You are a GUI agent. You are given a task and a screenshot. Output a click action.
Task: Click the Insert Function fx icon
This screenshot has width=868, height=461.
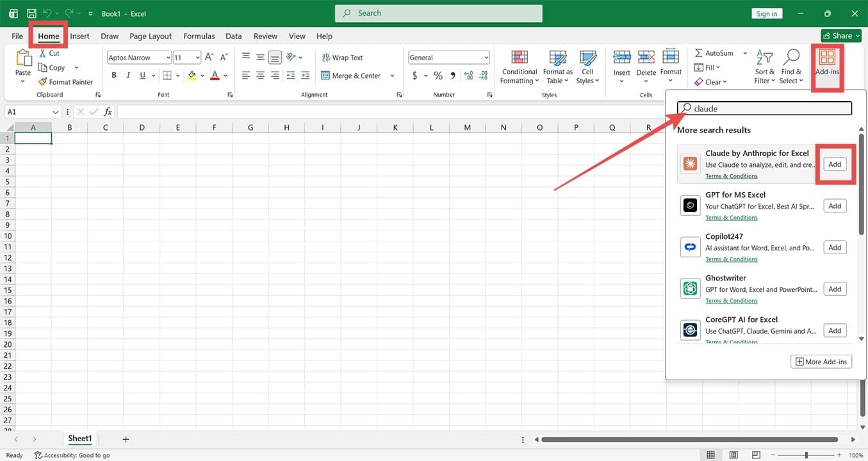pos(108,112)
